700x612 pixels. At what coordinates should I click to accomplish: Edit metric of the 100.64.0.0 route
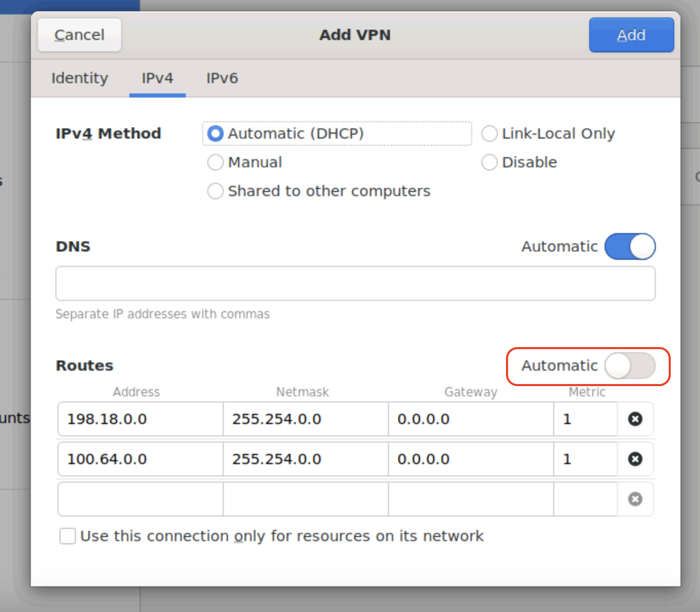(x=586, y=459)
